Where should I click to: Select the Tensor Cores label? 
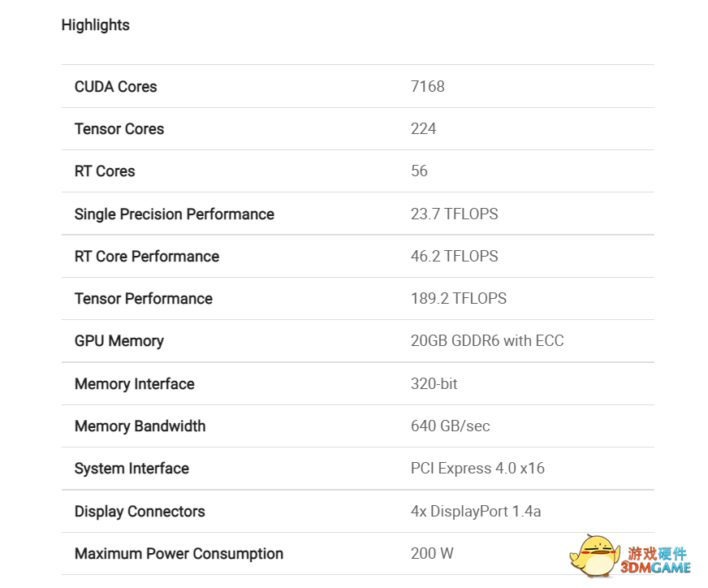coord(119,129)
